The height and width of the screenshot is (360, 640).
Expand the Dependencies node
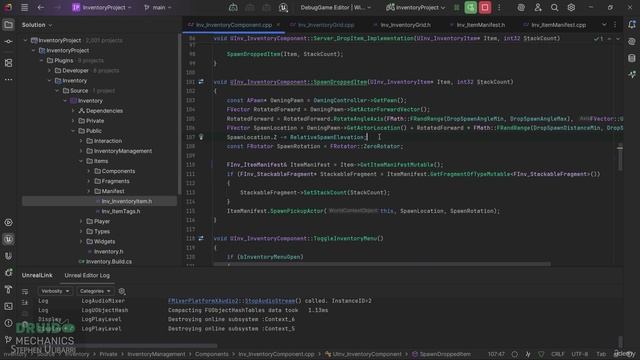73,111
